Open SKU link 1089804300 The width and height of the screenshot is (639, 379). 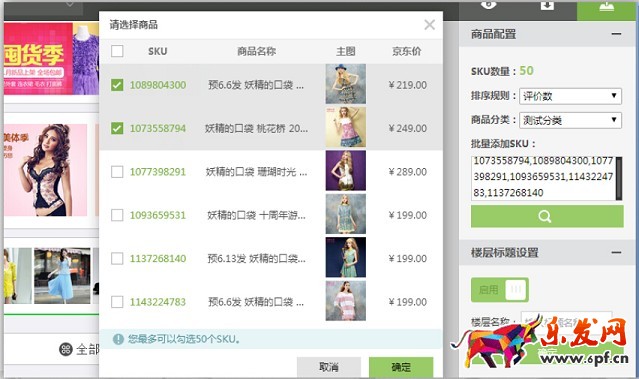pos(158,85)
